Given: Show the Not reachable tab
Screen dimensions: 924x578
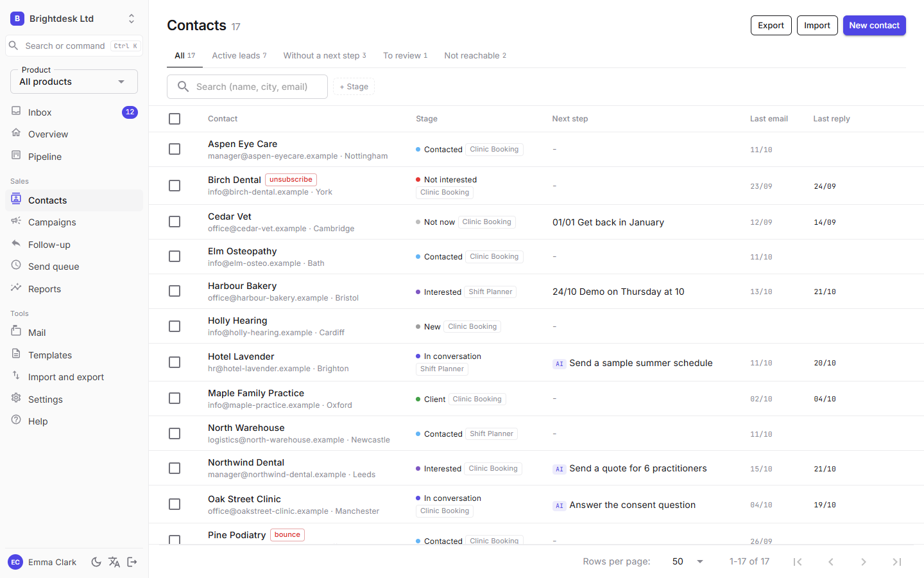Looking at the screenshot, I should pyautogui.click(x=475, y=56).
